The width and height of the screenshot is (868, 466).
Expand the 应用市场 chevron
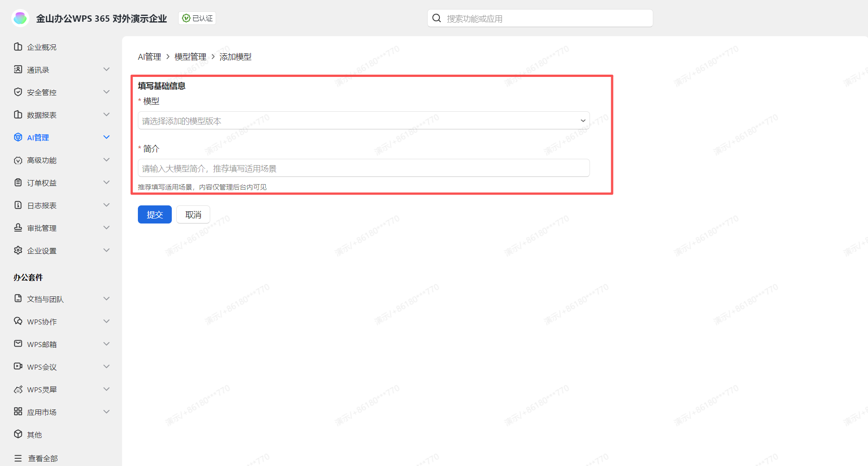coord(107,412)
